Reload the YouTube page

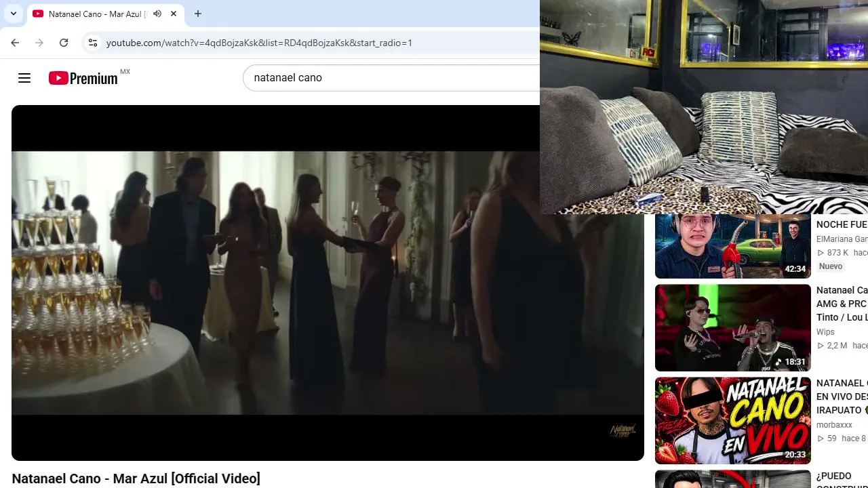[64, 43]
